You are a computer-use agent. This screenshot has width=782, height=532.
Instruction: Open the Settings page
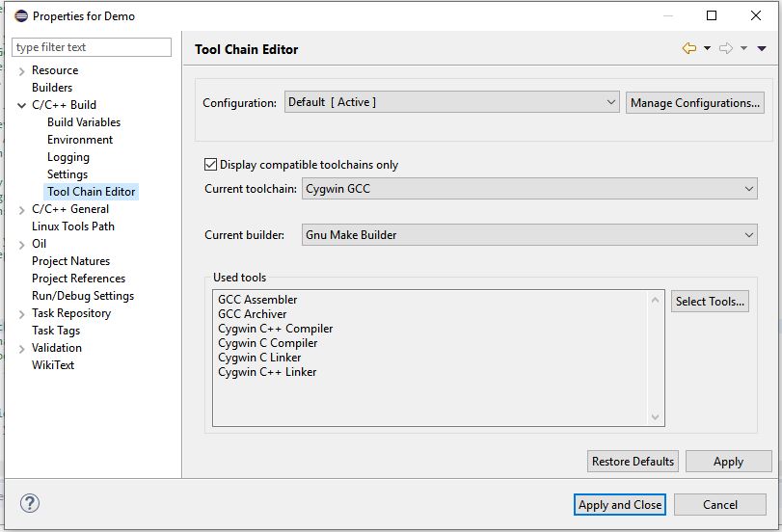point(67,174)
